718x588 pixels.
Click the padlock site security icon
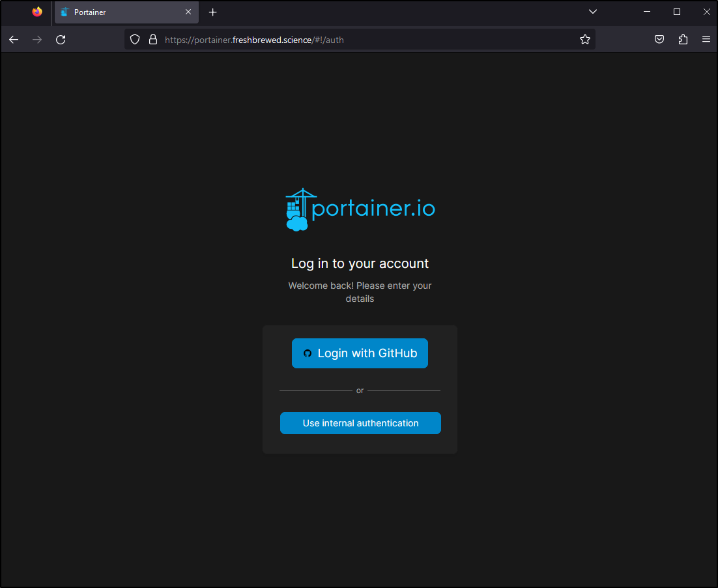click(153, 40)
